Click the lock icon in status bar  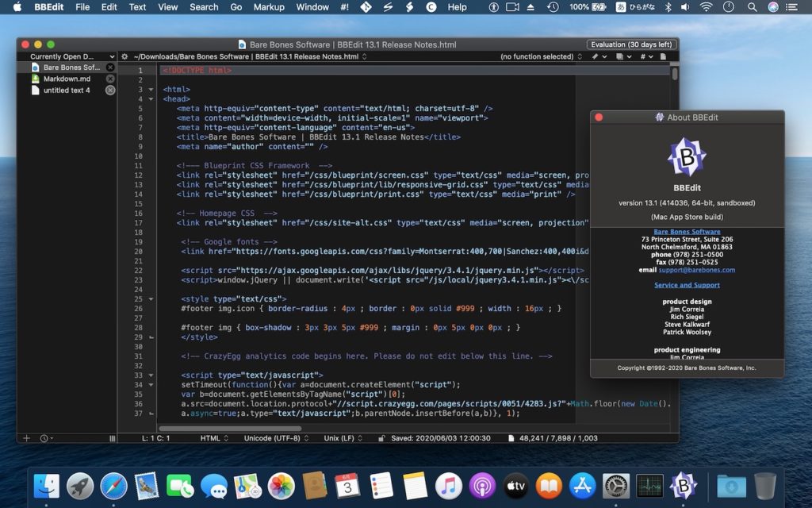click(382, 438)
